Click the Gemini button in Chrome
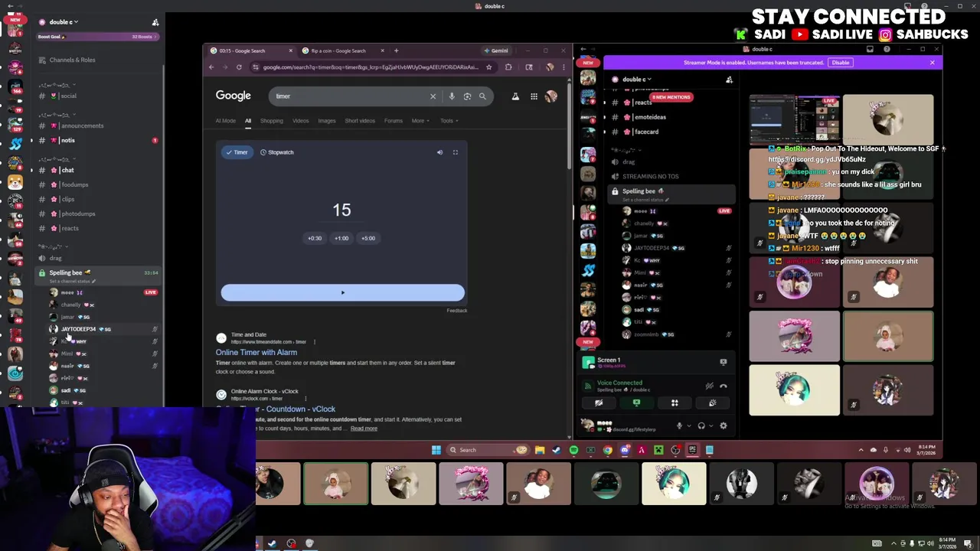980x551 pixels. pyautogui.click(x=497, y=51)
